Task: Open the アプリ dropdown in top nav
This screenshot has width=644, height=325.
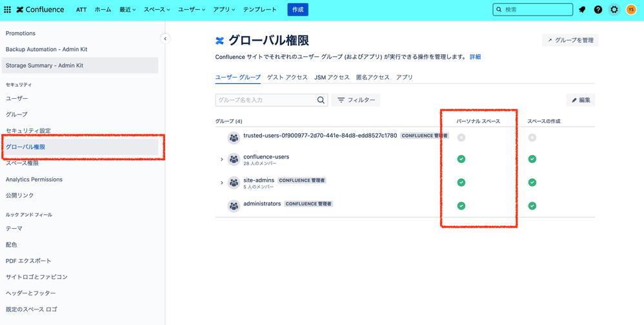Action: (225, 10)
